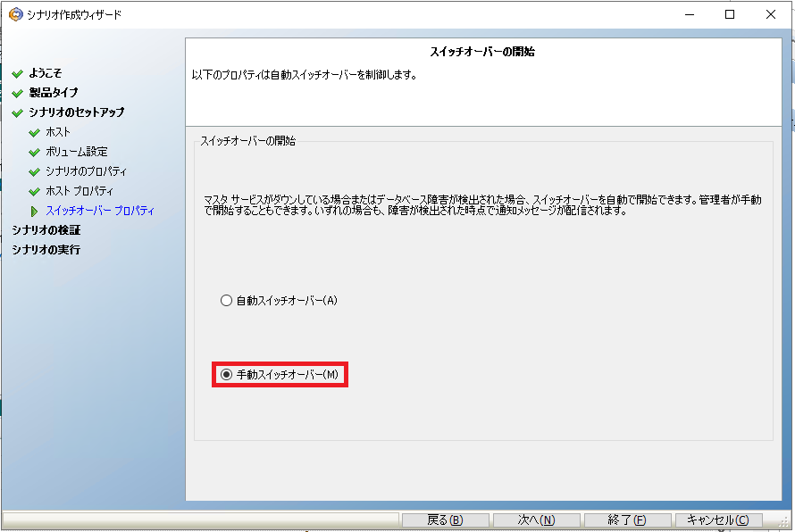Click the シナリオのプロパティ sub-step
Image resolution: width=795 pixels, height=532 pixels.
coord(86,171)
